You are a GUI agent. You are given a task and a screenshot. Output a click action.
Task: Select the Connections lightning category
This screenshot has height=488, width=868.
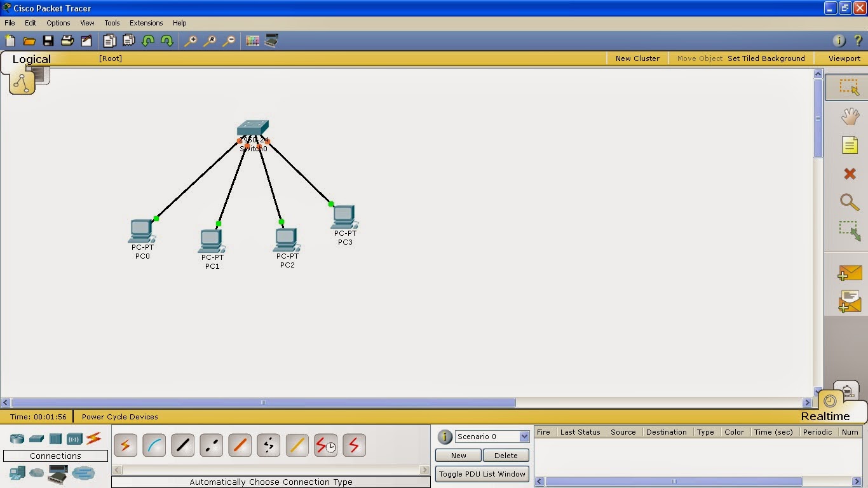coord(93,438)
